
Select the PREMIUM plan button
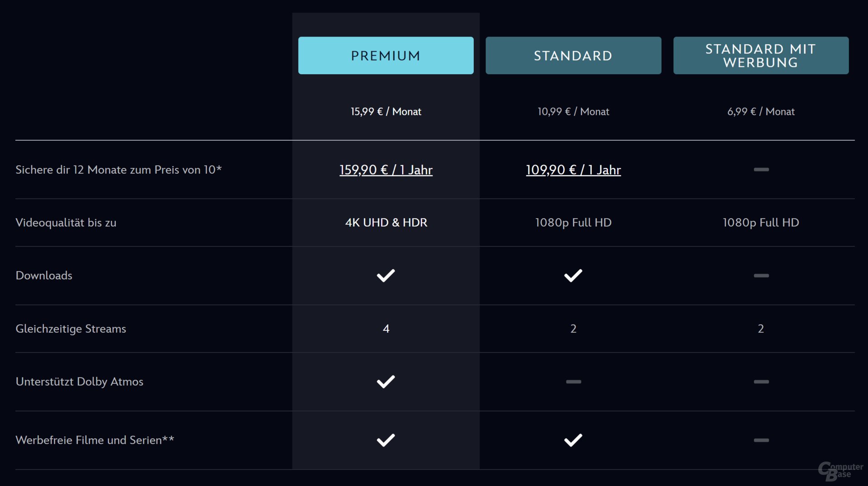click(x=386, y=56)
